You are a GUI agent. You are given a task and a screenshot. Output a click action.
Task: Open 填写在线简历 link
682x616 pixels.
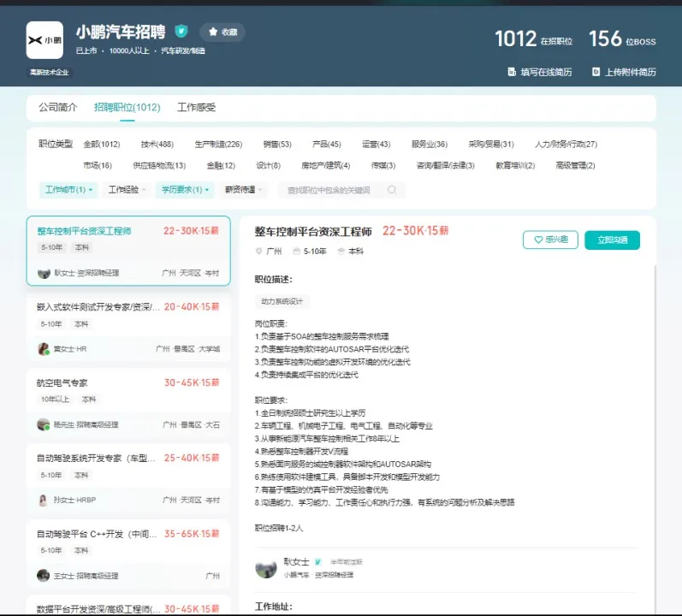(x=540, y=72)
